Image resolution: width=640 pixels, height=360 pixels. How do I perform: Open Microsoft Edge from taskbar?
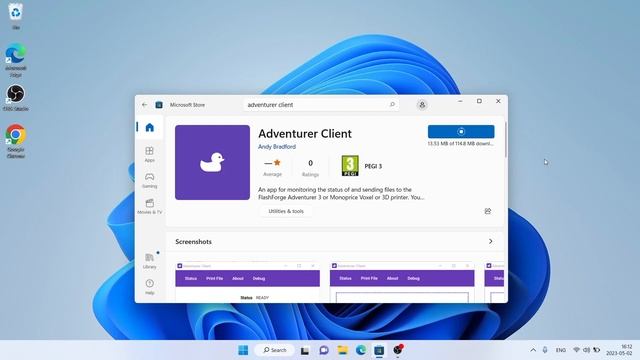[360, 350]
